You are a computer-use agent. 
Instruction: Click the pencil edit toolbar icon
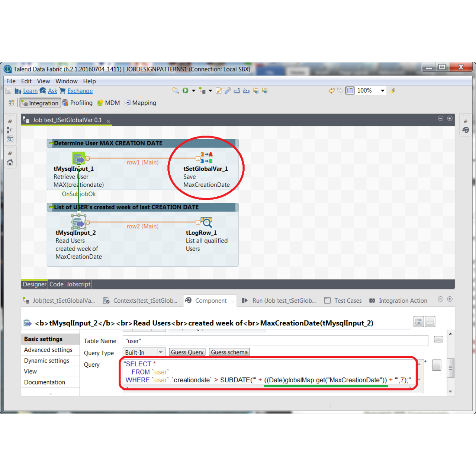[x=219, y=90]
